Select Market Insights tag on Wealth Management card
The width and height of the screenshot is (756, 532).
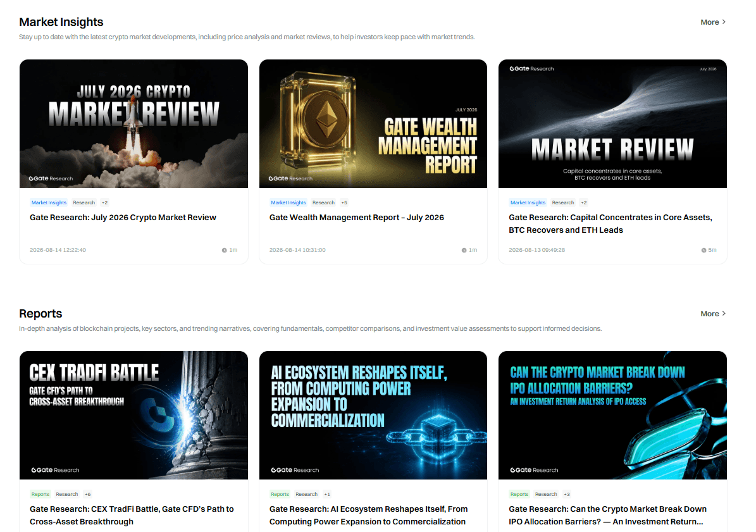(x=288, y=203)
